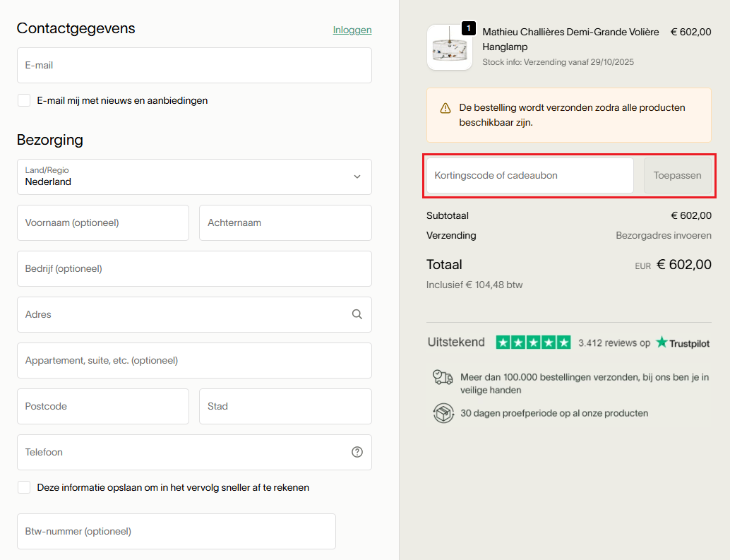Click the quantity badge on product image
This screenshot has height=560, width=730.
tap(468, 28)
